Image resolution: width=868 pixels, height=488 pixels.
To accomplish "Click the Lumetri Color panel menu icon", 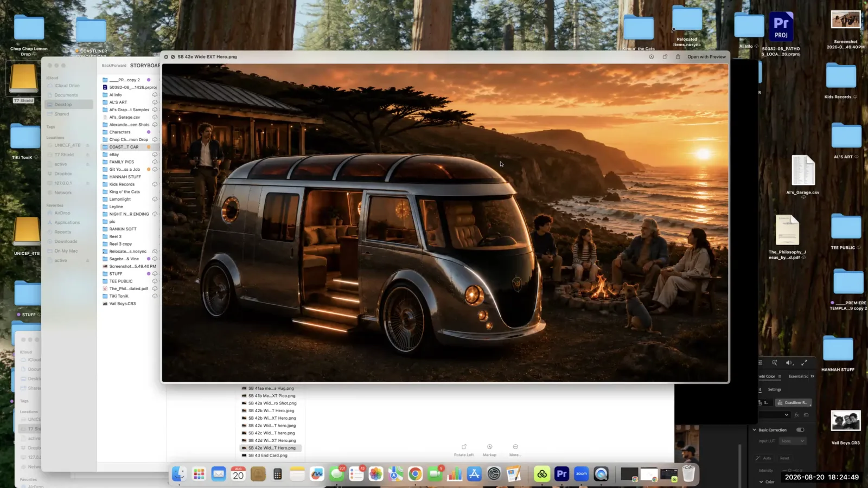I will [x=780, y=376].
